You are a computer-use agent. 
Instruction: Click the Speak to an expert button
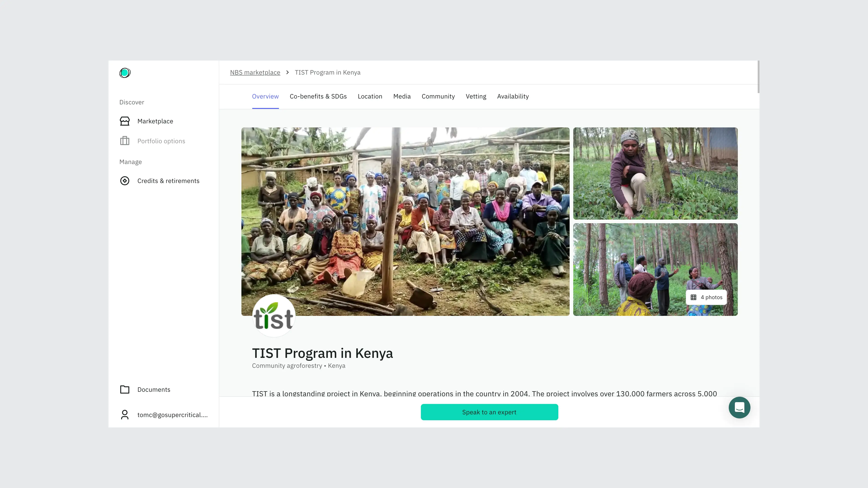click(x=489, y=412)
